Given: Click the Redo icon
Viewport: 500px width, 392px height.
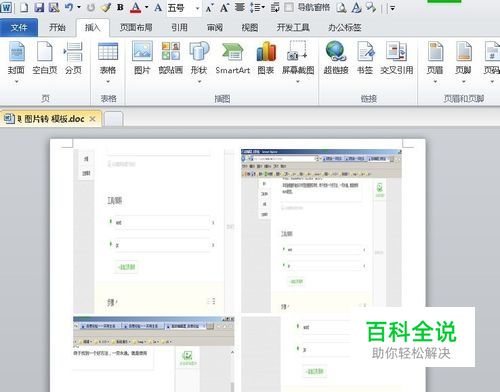Looking at the screenshot, I should coord(91,7).
